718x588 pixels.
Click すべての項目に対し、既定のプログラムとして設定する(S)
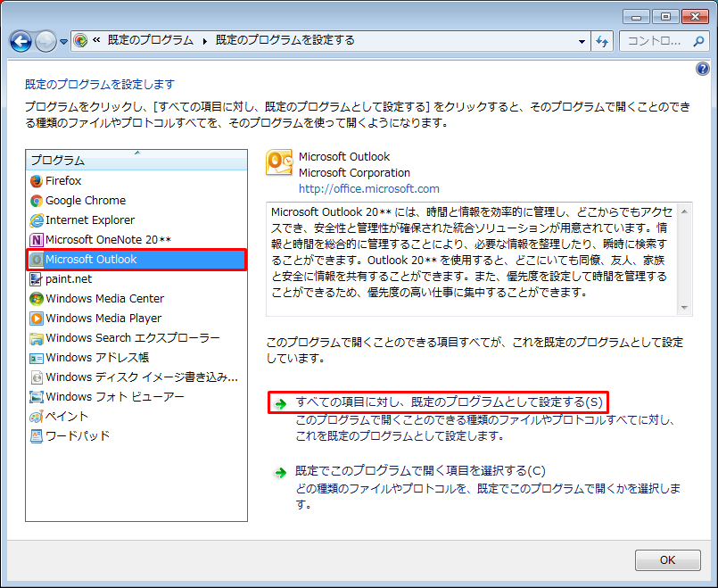(449, 402)
